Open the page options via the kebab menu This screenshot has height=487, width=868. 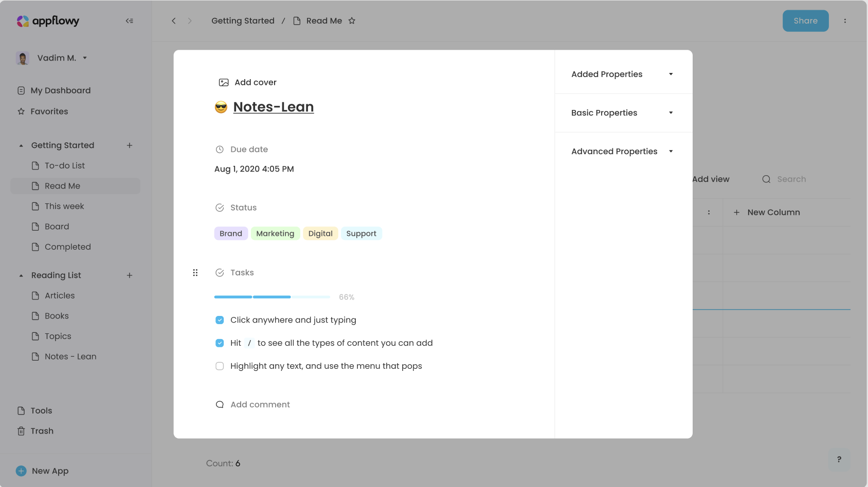coord(845,21)
